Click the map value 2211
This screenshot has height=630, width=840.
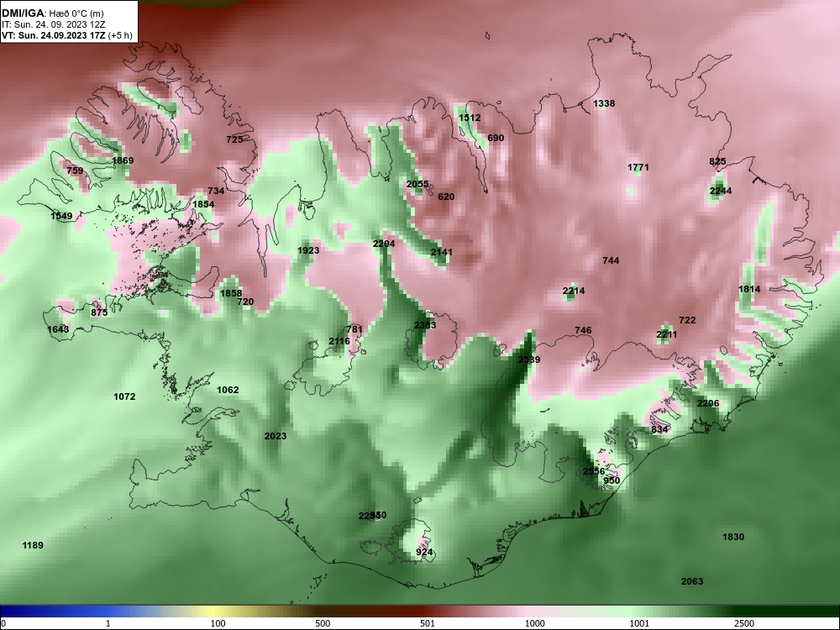click(666, 334)
